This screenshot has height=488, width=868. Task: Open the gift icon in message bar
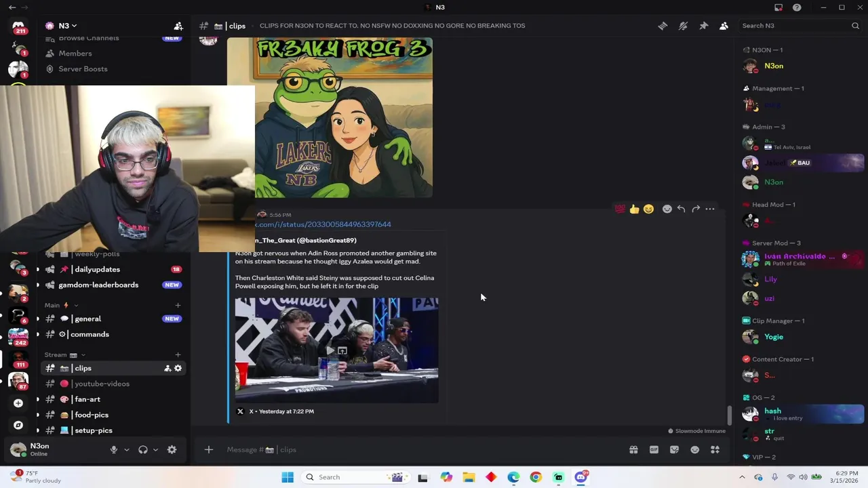pos(633,449)
